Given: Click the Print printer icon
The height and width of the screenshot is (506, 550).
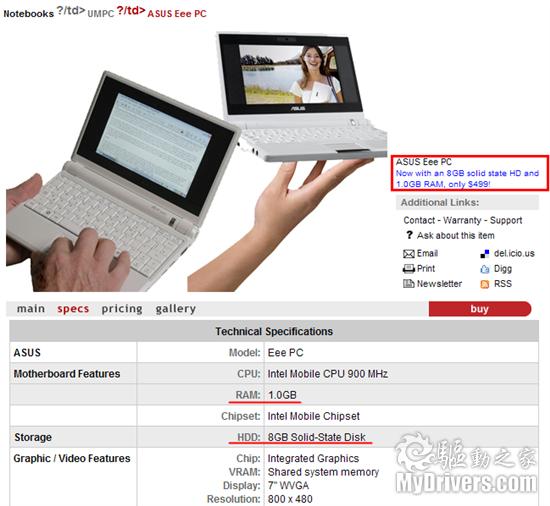Looking at the screenshot, I should point(409,269).
